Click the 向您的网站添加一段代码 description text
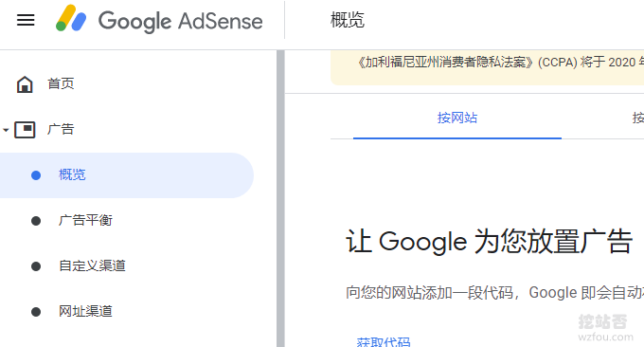The height and width of the screenshot is (347, 644). coord(494,293)
